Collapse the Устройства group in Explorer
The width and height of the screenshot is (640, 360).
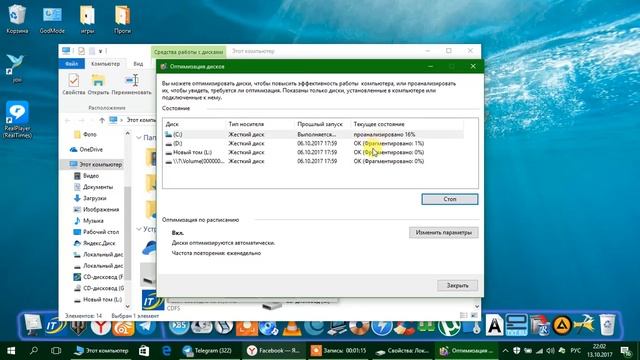[139, 229]
